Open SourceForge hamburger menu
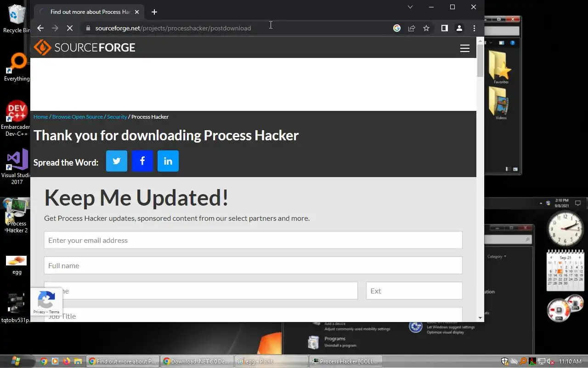588x368 pixels. point(465,48)
